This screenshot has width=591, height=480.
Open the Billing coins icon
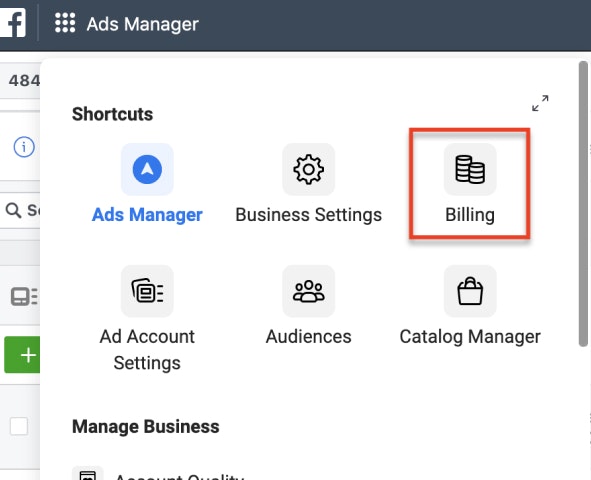tap(470, 169)
